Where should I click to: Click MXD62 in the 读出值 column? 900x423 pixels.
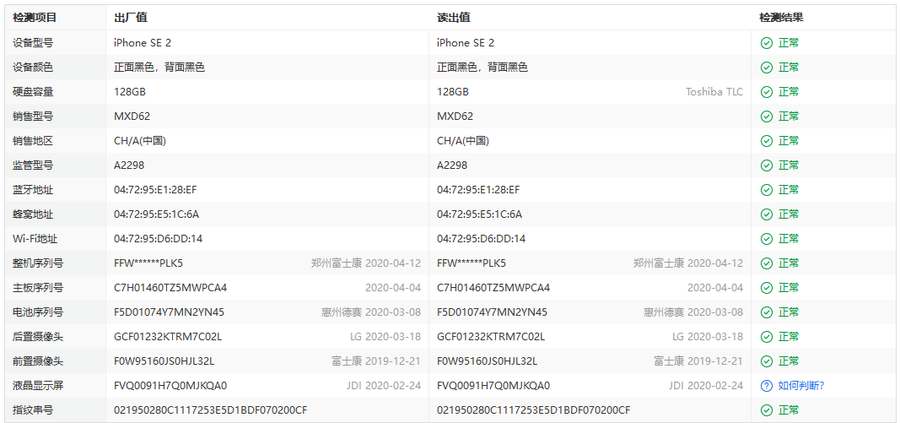tap(455, 117)
